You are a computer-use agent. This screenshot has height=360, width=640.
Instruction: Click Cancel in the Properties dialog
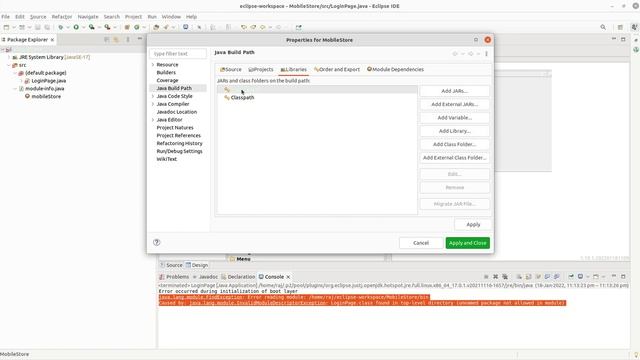[421, 243]
